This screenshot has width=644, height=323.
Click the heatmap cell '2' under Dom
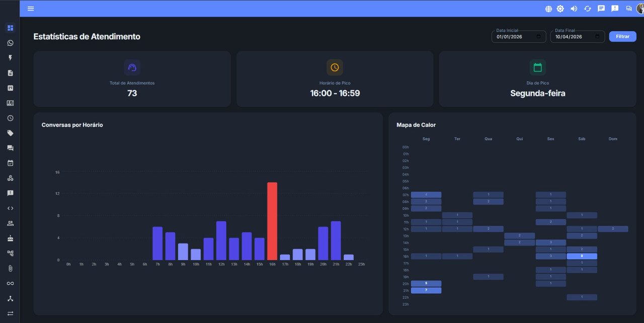tap(613, 229)
